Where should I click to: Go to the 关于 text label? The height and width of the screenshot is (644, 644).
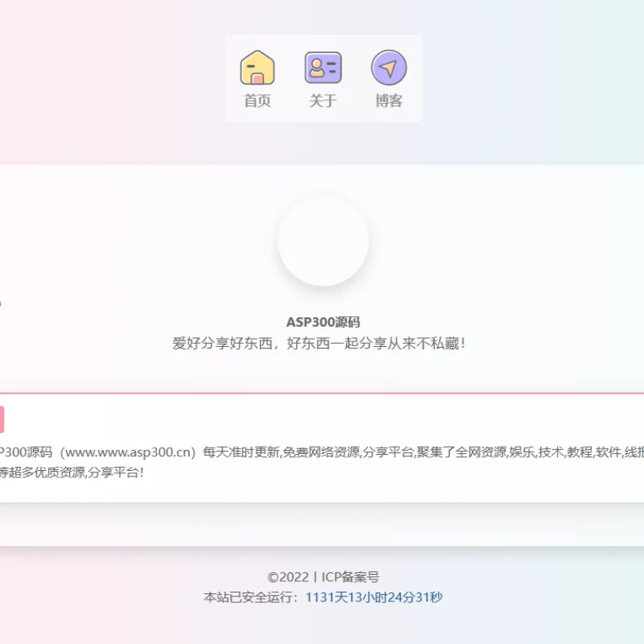[324, 101]
